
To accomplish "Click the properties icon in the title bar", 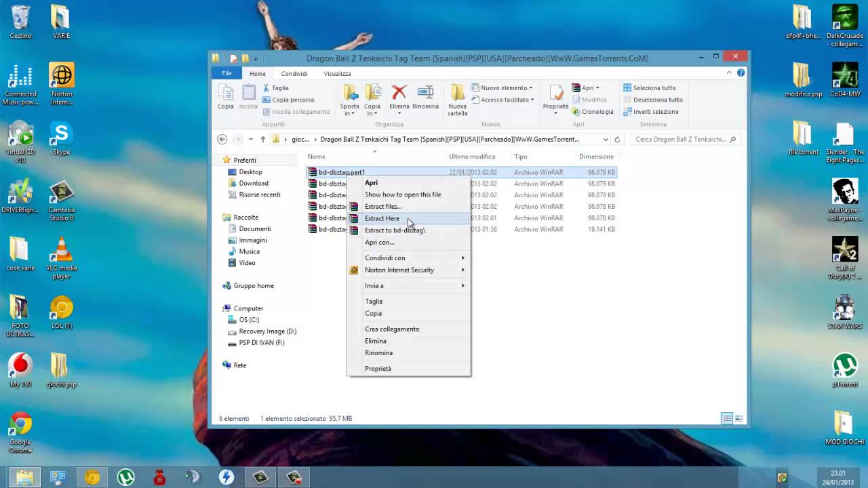I will [x=233, y=58].
